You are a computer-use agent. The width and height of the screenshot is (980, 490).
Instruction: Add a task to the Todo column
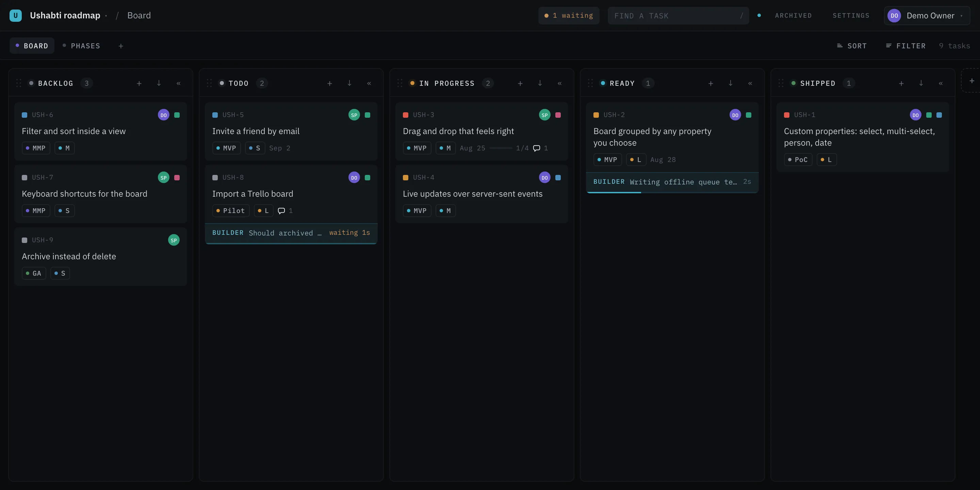(x=330, y=83)
